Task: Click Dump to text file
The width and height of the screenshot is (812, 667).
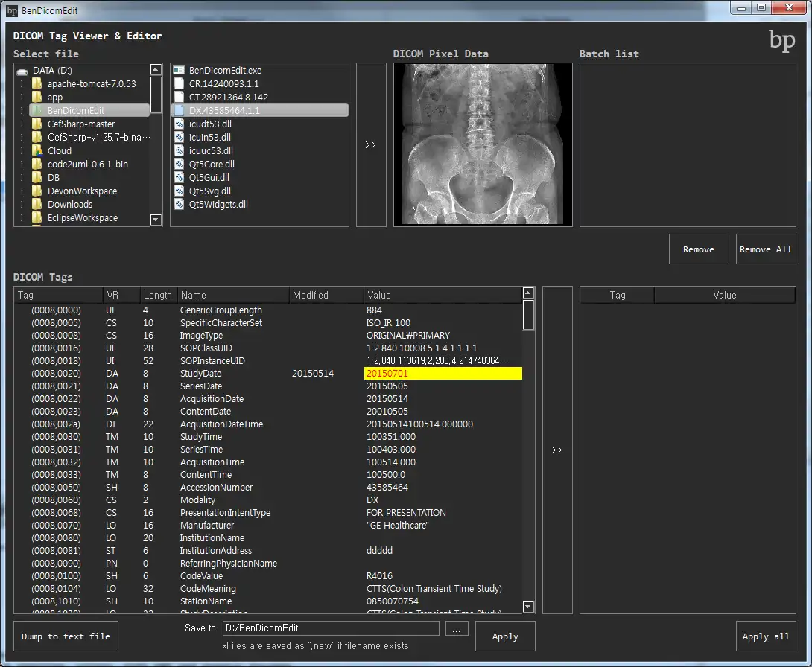Action: point(66,636)
